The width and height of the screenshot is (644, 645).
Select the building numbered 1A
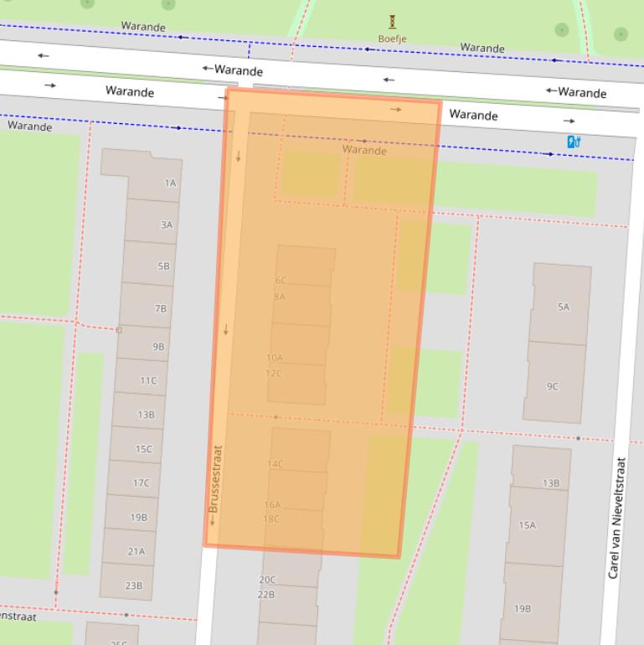170,183
